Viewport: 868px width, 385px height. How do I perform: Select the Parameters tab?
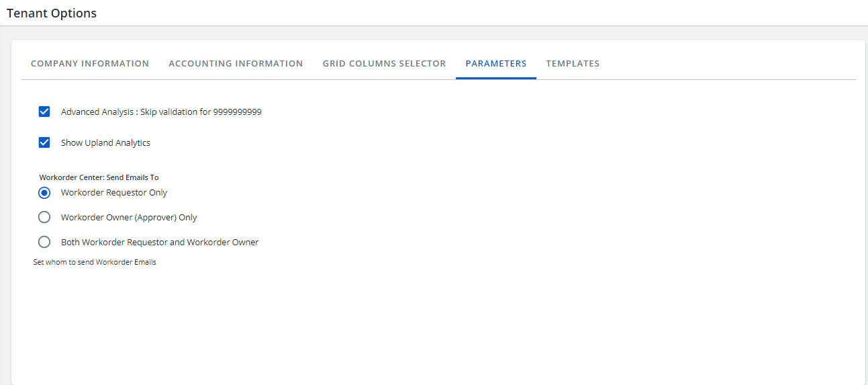(x=496, y=64)
